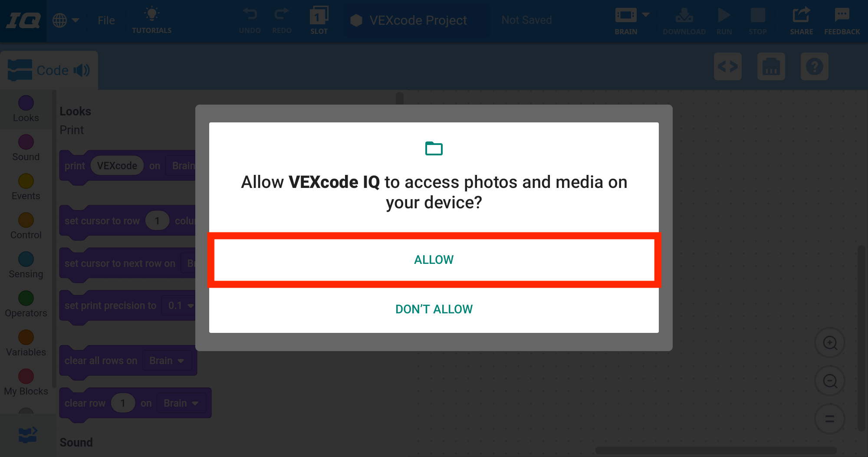Download the project to the robot
Viewport: 868px width, 457px height.
684,20
